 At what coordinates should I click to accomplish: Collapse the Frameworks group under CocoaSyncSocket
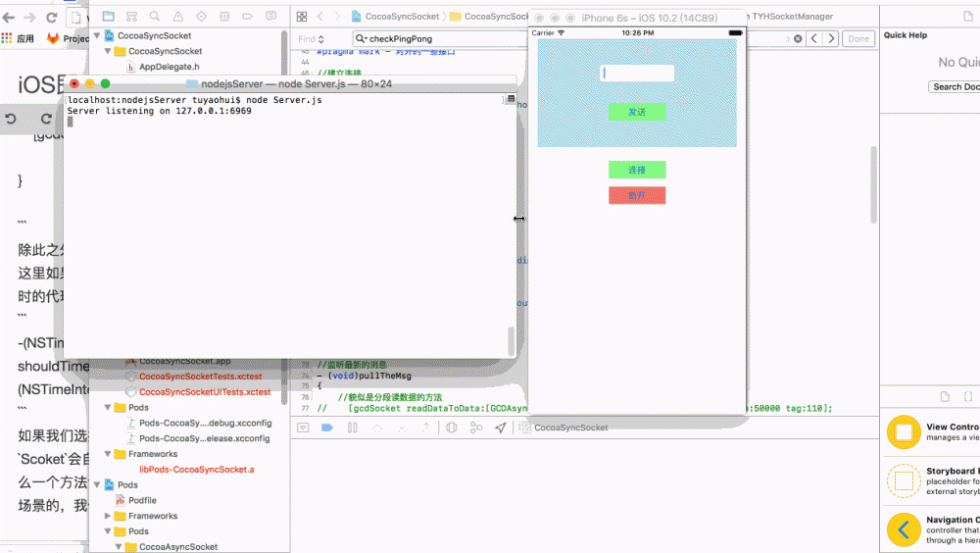point(108,454)
